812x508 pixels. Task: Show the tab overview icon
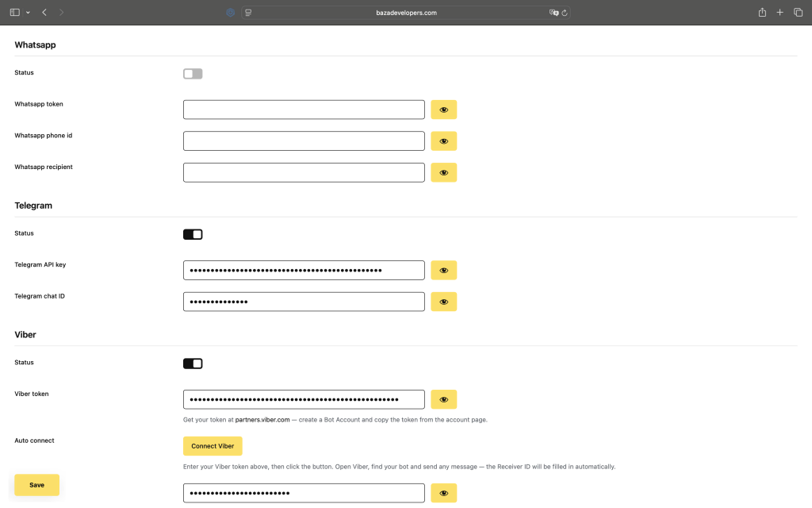tap(798, 13)
